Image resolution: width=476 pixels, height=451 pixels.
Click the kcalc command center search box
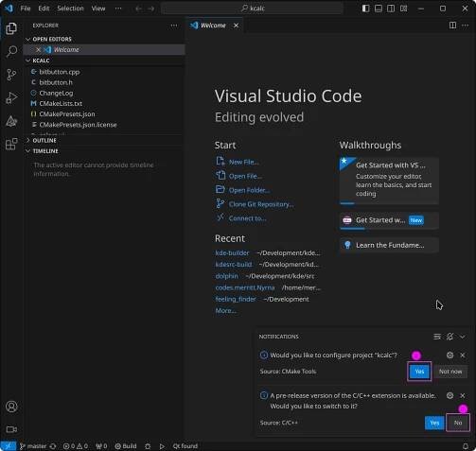(252, 9)
